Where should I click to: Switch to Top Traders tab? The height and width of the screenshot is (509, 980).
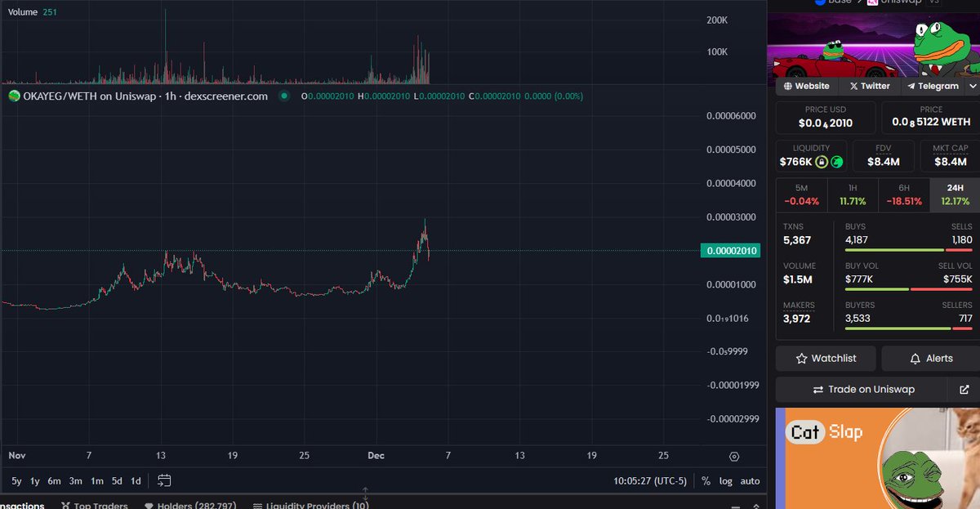tap(94, 506)
